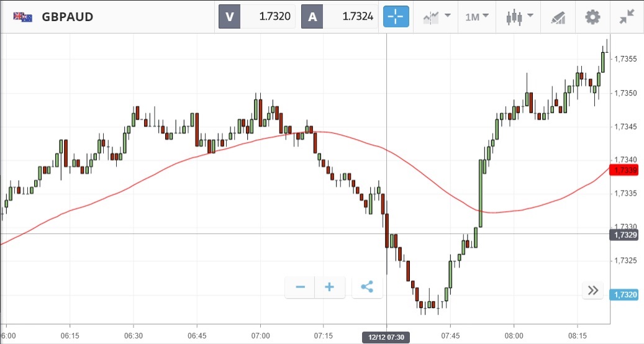Collapse chart with minimize arrows icon
The height and width of the screenshot is (344, 644).
coord(627,17)
